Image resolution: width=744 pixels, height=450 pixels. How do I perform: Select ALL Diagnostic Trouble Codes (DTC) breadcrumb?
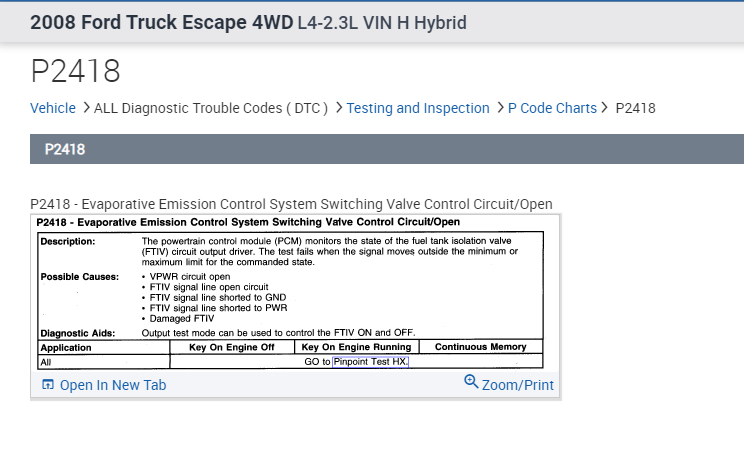211,108
